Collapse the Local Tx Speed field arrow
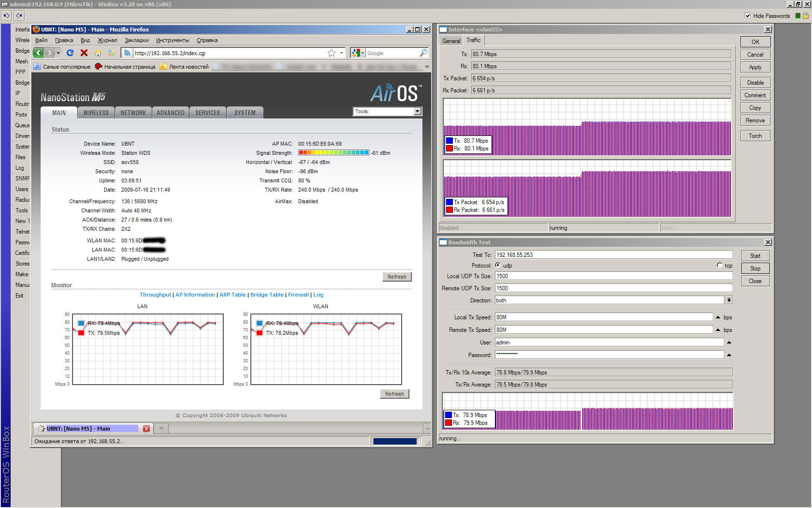 coord(718,317)
